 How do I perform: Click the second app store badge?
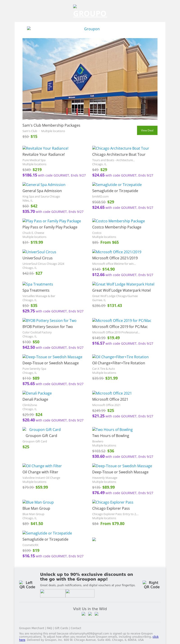[80, 593]
